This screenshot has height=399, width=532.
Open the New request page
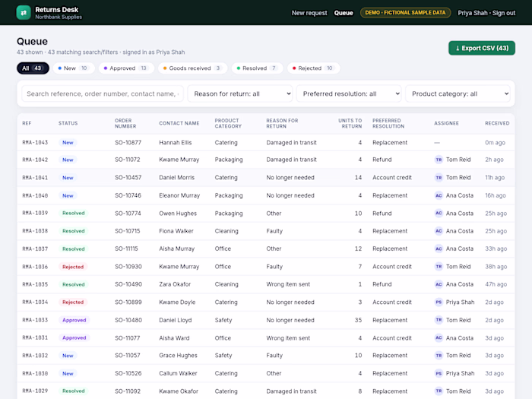(x=309, y=13)
